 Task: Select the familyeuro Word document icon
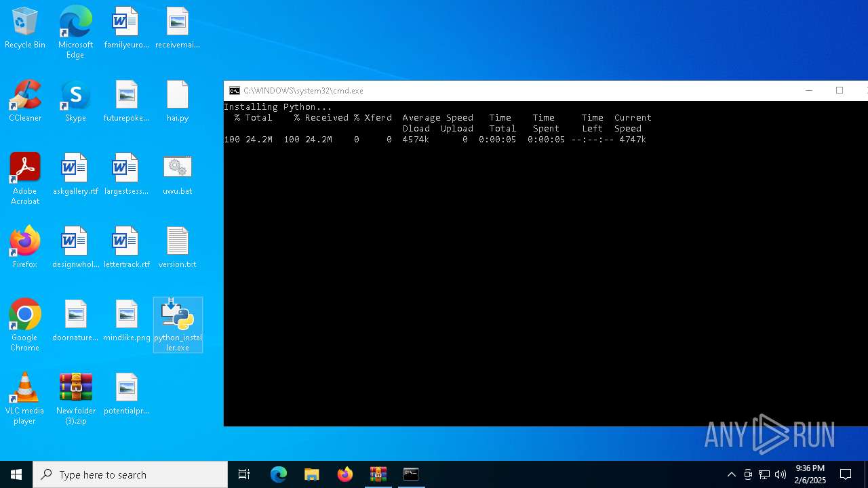point(126,28)
